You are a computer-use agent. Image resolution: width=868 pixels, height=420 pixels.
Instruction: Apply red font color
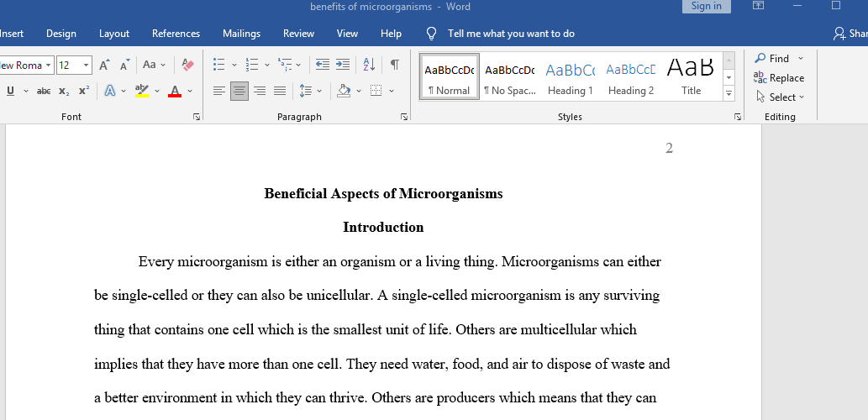point(175,91)
